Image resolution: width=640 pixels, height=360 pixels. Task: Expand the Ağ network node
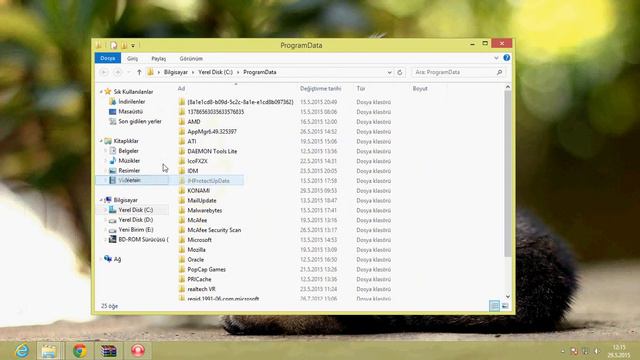[101, 259]
